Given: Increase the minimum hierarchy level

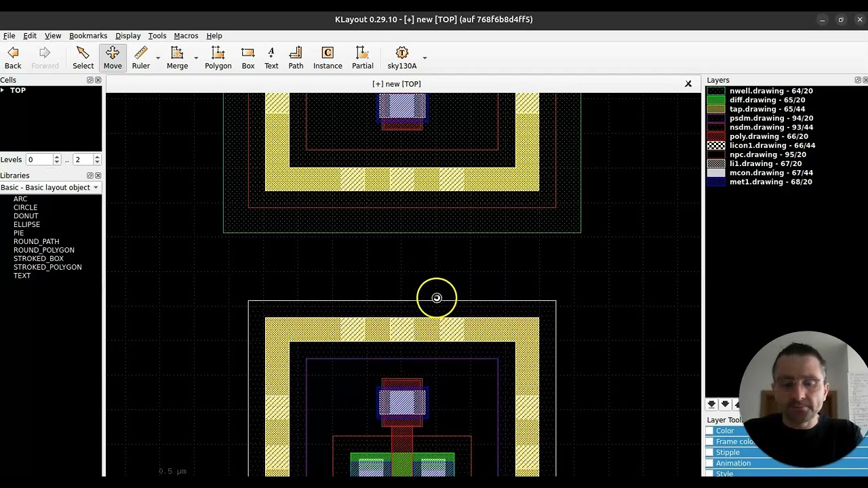Looking at the screenshot, I should tap(56, 157).
